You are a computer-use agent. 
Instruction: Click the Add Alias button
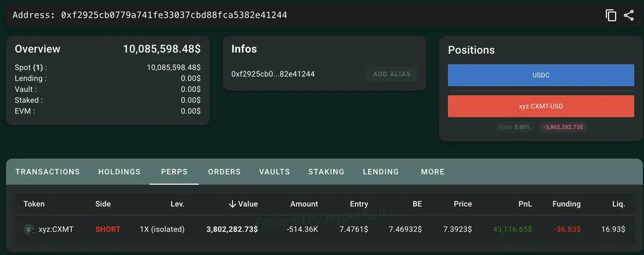pyautogui.click(x=392, y=74)
